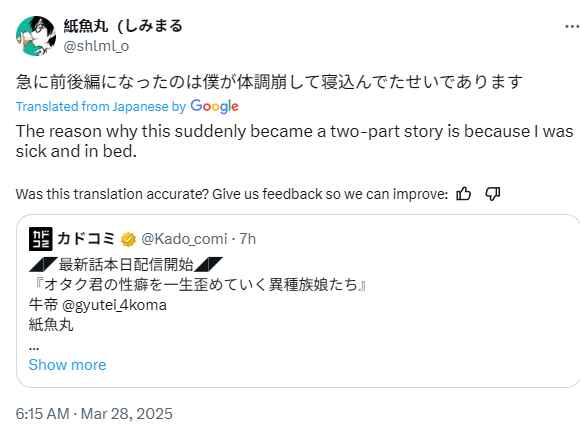
Task: Click the カドコミ account name
Action: pyautogui.click(x=86, y=239)
